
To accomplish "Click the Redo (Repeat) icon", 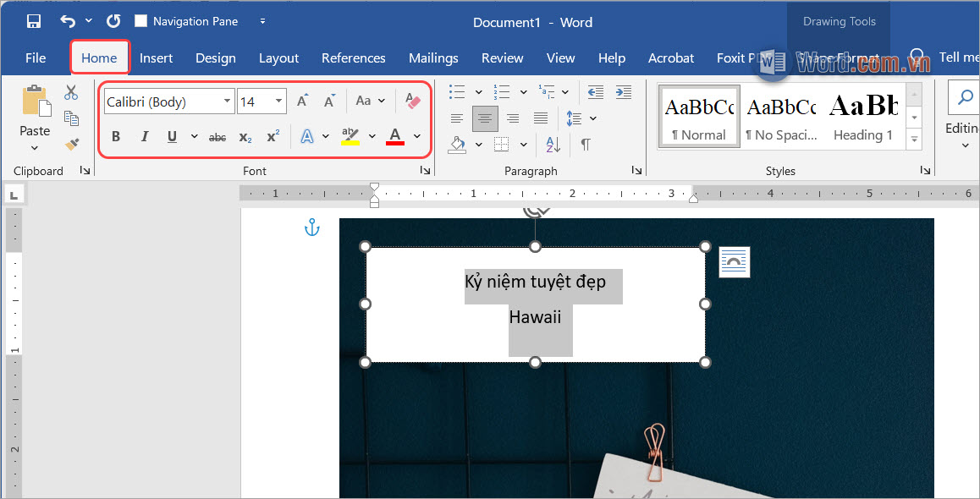I will pos(113,21).
